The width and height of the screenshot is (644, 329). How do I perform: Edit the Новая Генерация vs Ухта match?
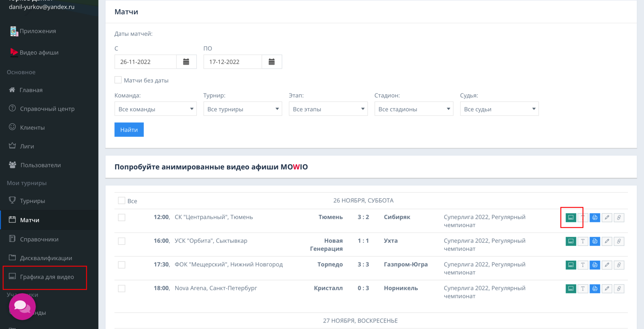[x=607, y=241]
